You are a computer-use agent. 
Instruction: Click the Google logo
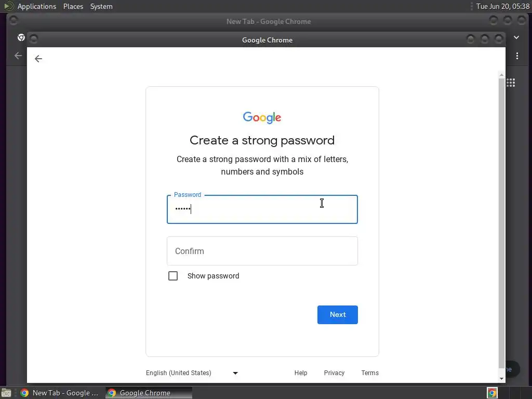point(262,117)
